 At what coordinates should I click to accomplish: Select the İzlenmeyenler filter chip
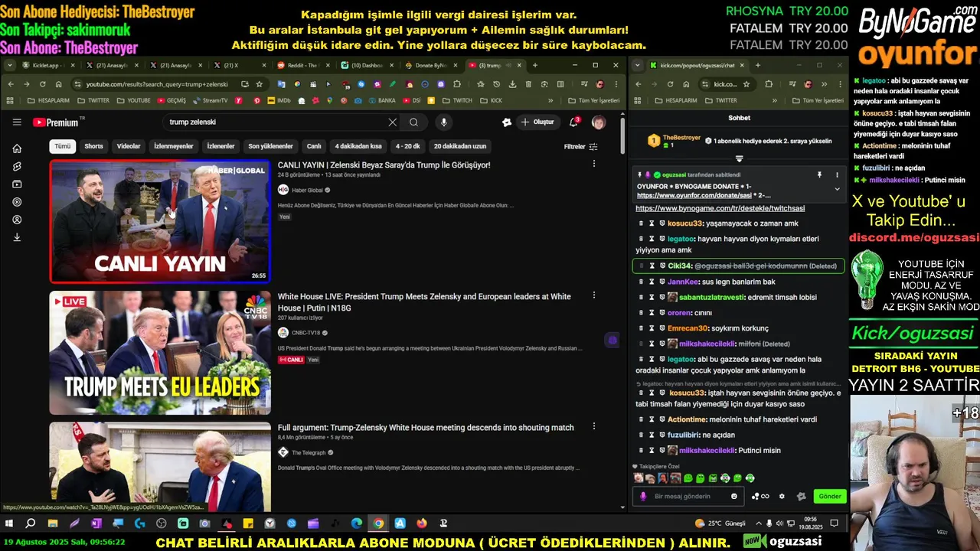point(174,146)
